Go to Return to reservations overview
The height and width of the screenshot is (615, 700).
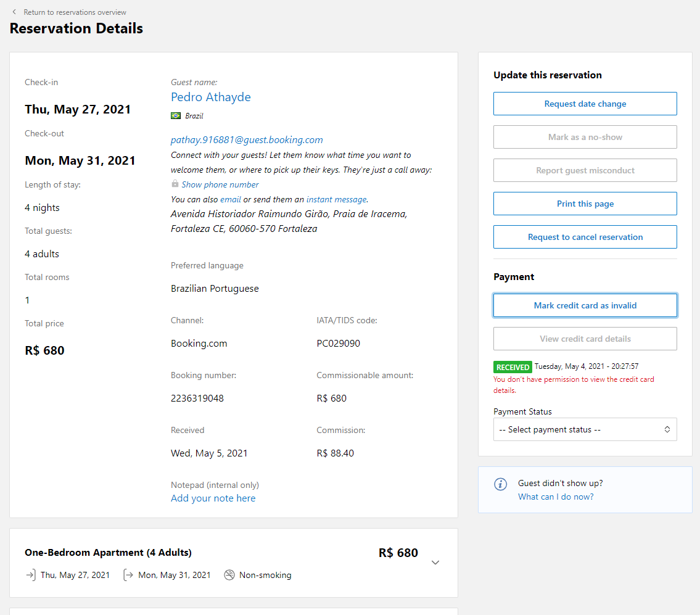(x=75, y=12)
